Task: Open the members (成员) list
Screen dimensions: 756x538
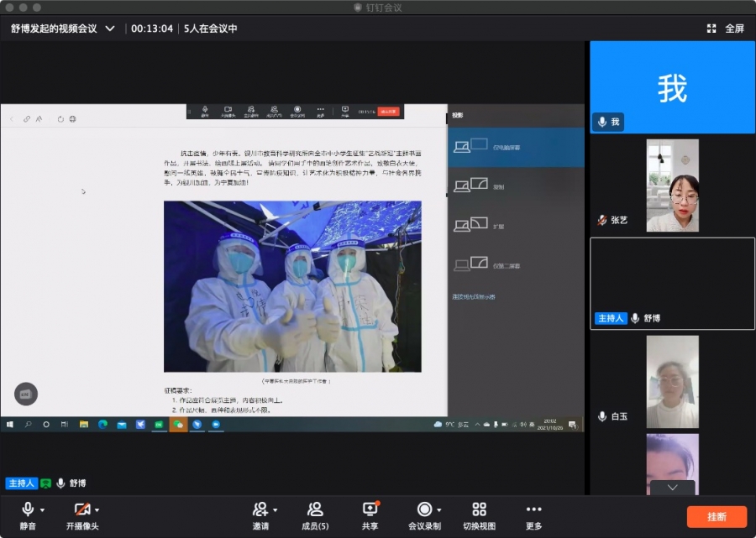Action: pyautogui.click(x=315, y=509)
